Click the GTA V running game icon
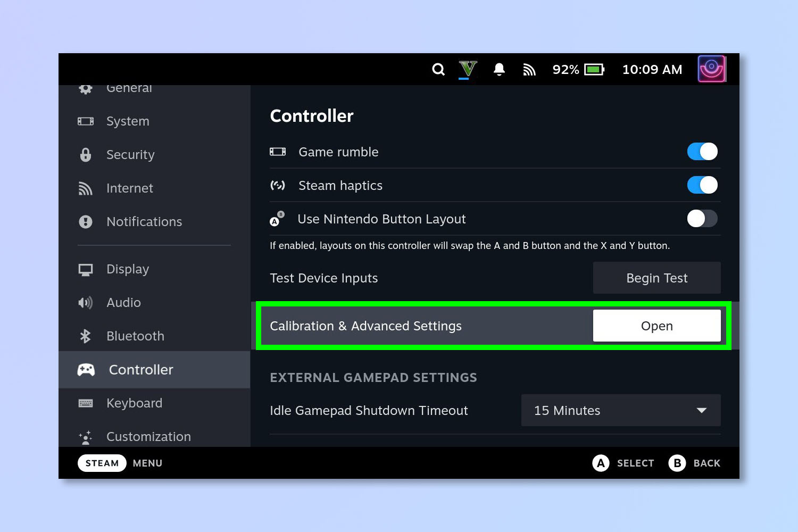Screen dimensions: 798x532 click(x=468, y=69)
